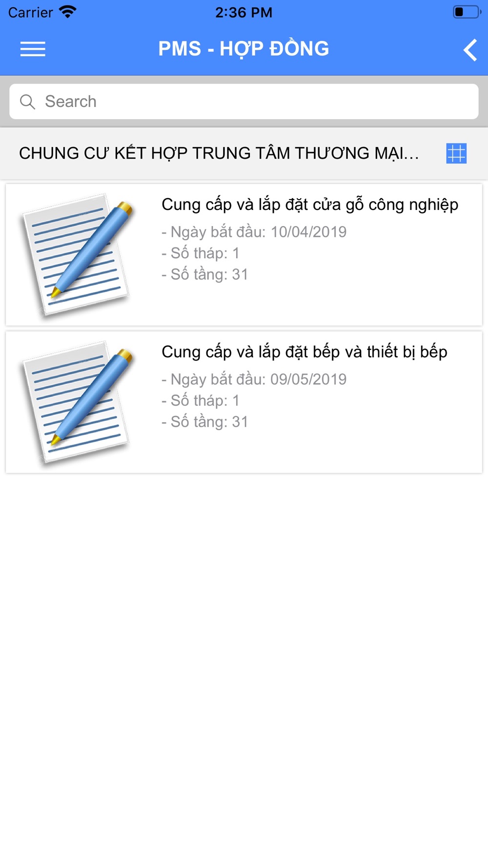Select contract 'Cung cấp và lắp đặt bếp và thiết bị bếp'
This screenshot has height=868, width=488.
305,352
